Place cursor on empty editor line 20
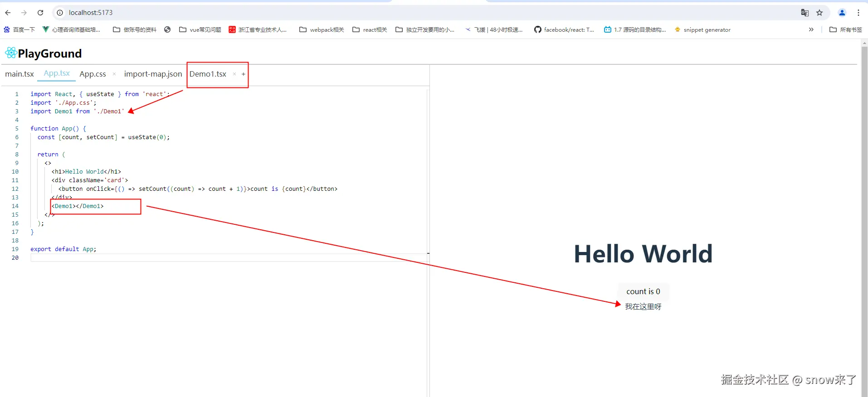 229,258
